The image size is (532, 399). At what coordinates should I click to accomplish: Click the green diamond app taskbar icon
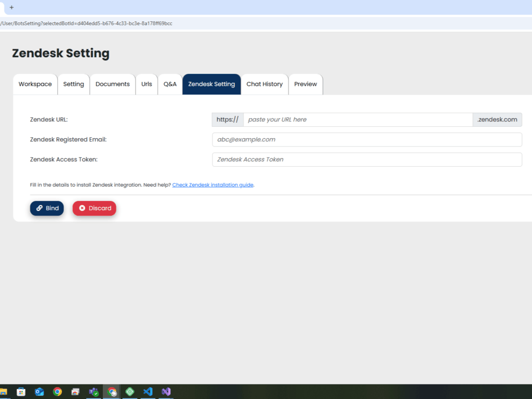pyautogui.click(x=130, y=392)
